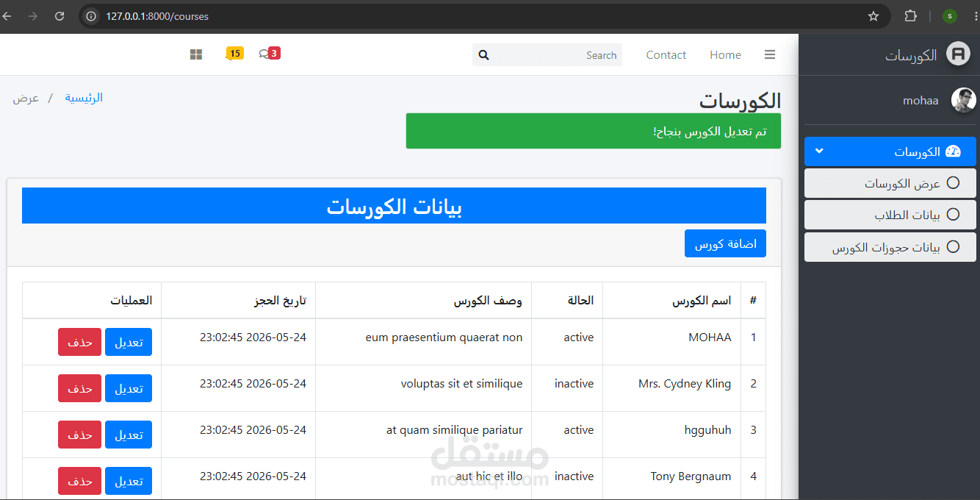The width and height of the screenshot is (980, 500).
Task: Click circle icon next to بيانات الطلاب
Action: pos(953,214)
